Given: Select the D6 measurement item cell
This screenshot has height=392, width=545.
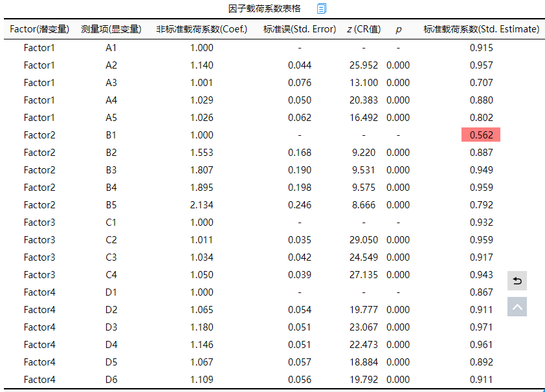Looking at the screenshot, I should pos(111,379).
